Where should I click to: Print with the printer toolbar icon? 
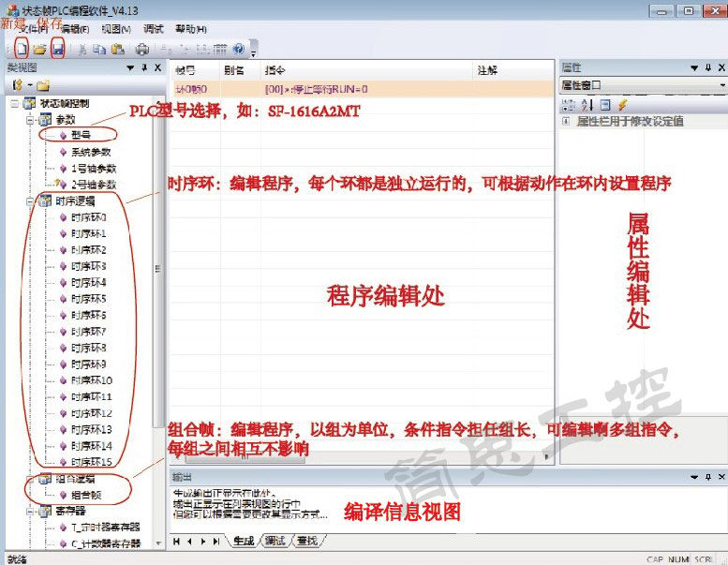142,49
